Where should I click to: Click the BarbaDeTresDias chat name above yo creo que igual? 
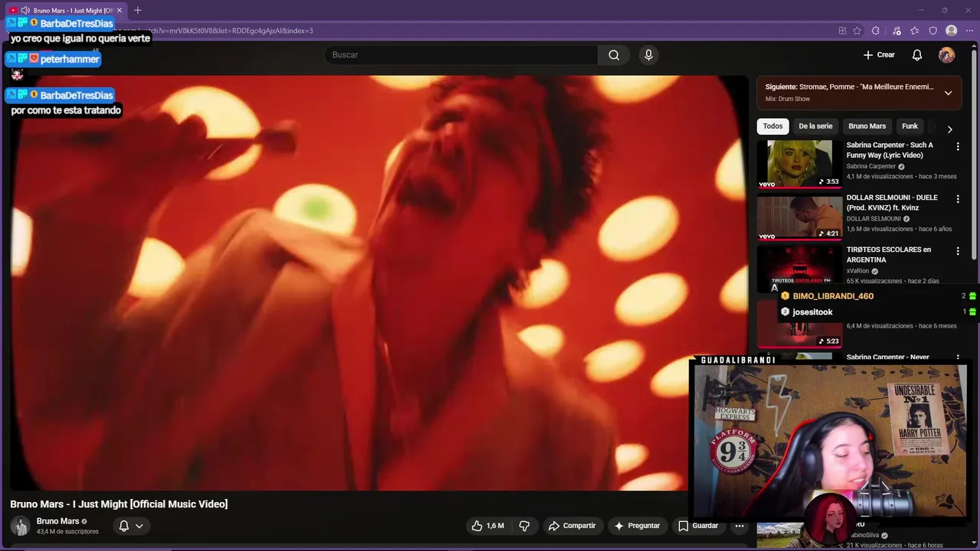[77, 23]
